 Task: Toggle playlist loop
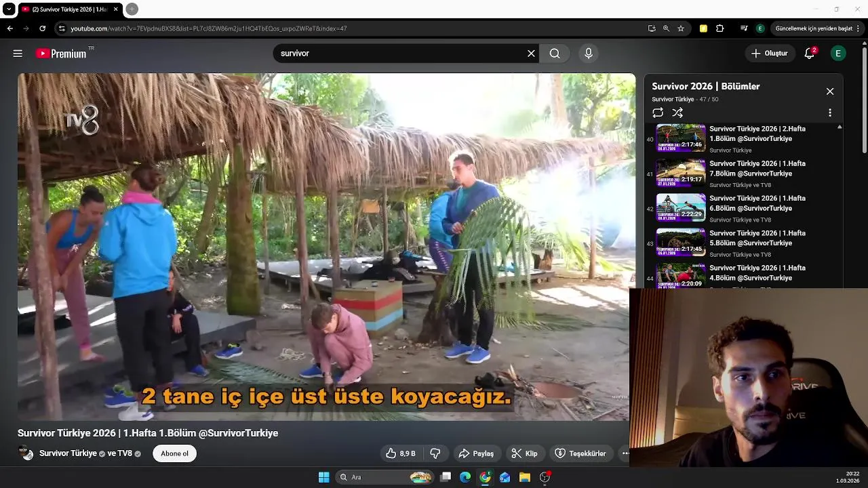tap(658, 113)
